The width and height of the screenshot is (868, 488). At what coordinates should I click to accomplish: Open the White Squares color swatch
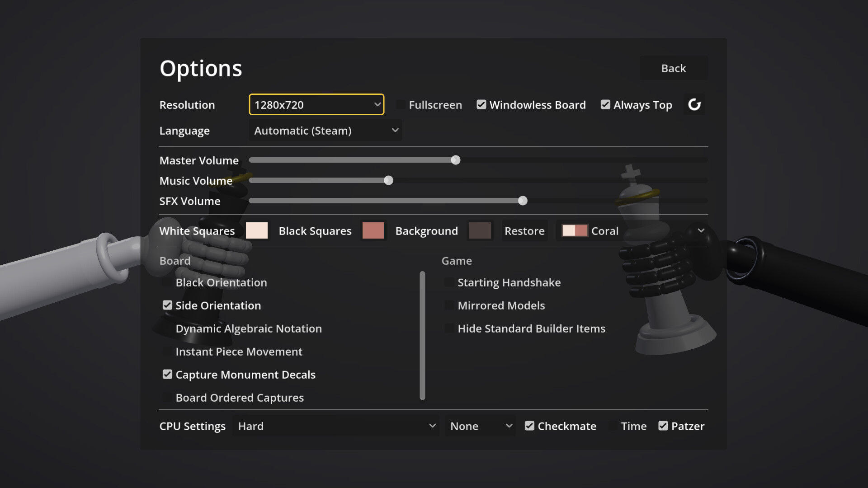[257, 231]
